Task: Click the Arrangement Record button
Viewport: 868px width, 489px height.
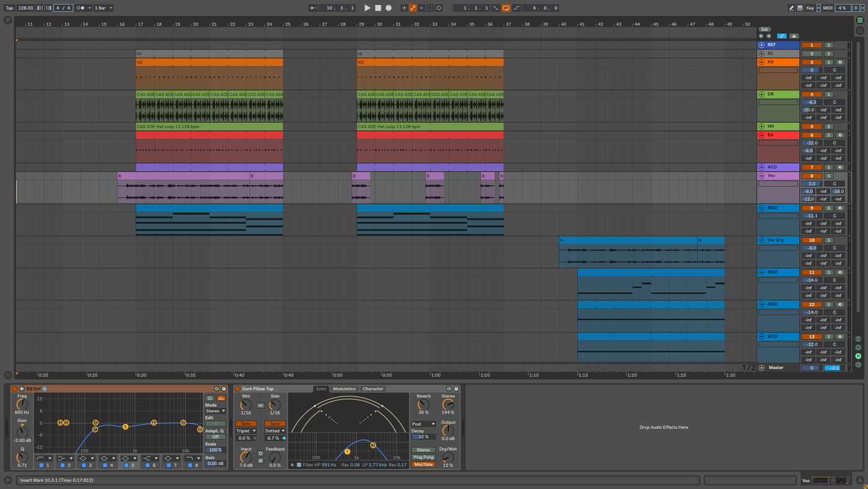Action: tap(389, 8)
